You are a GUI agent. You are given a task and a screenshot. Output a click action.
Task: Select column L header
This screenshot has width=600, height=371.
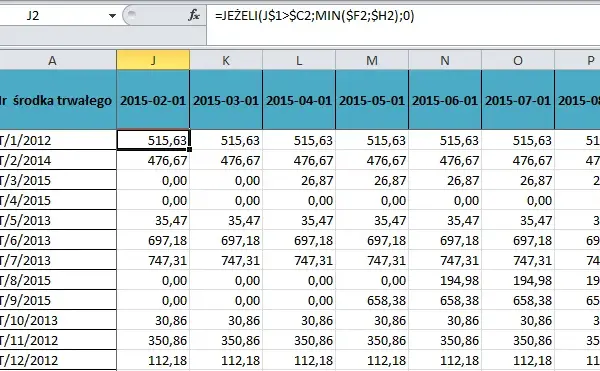(299, 60)
